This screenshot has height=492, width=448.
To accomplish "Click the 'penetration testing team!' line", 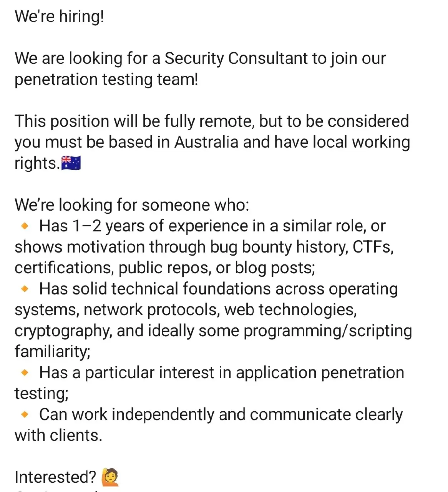I will pos(106,80).
